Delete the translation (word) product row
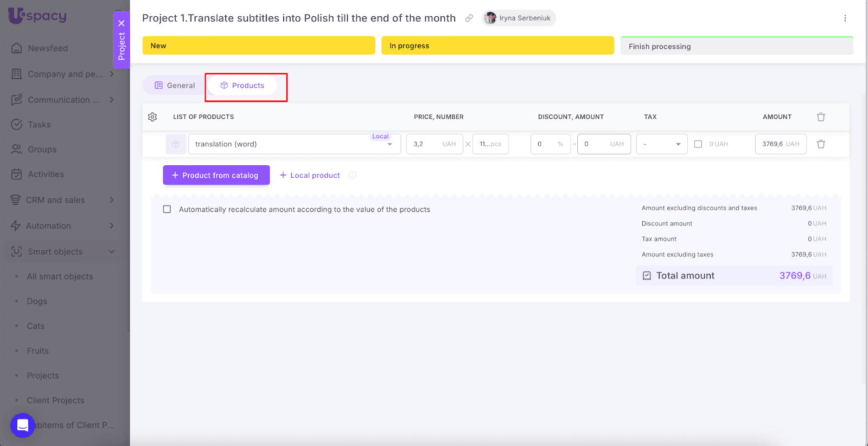868x446 pixels. point(821,144)
